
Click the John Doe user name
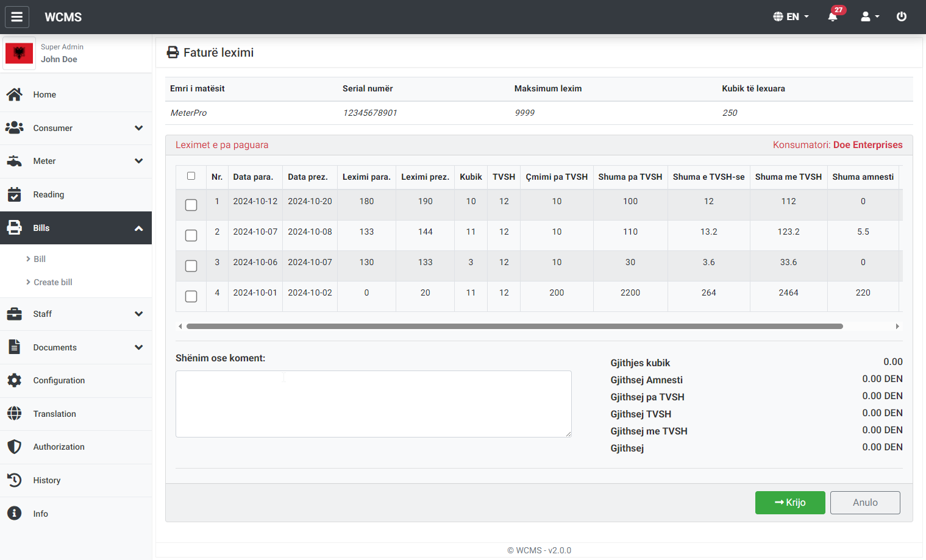click(59, 59)
